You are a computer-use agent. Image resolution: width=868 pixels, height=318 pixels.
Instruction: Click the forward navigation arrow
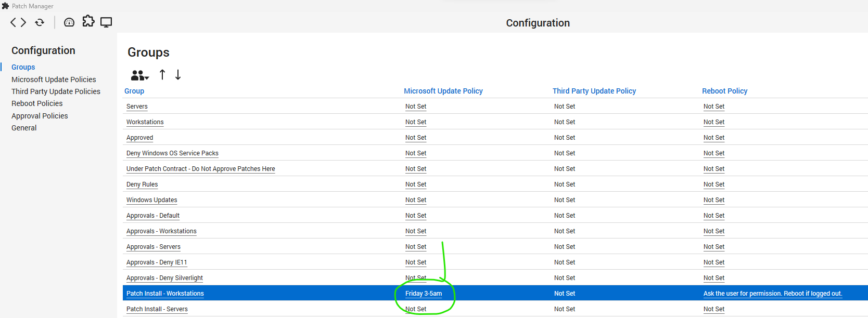23,22
